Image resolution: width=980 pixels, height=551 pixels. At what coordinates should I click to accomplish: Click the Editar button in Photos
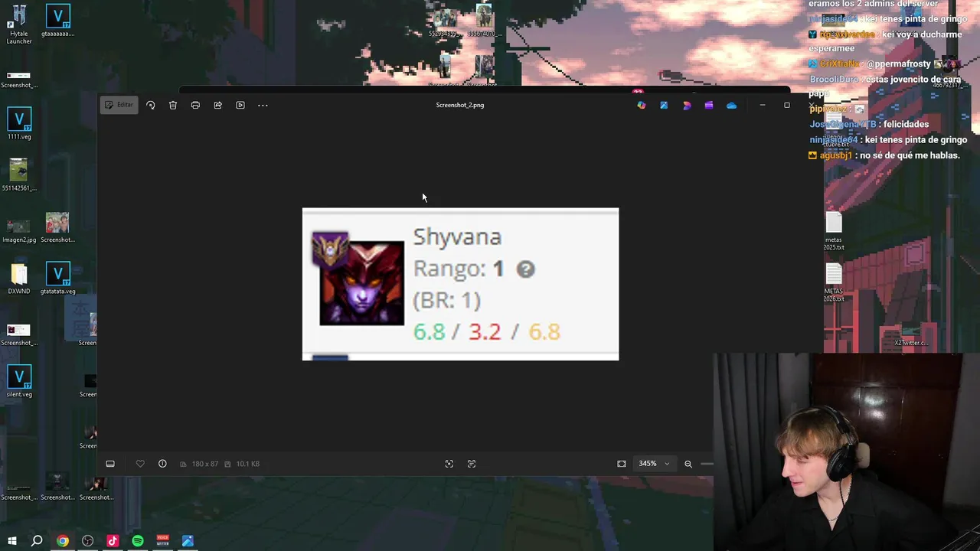coord(119,105)
